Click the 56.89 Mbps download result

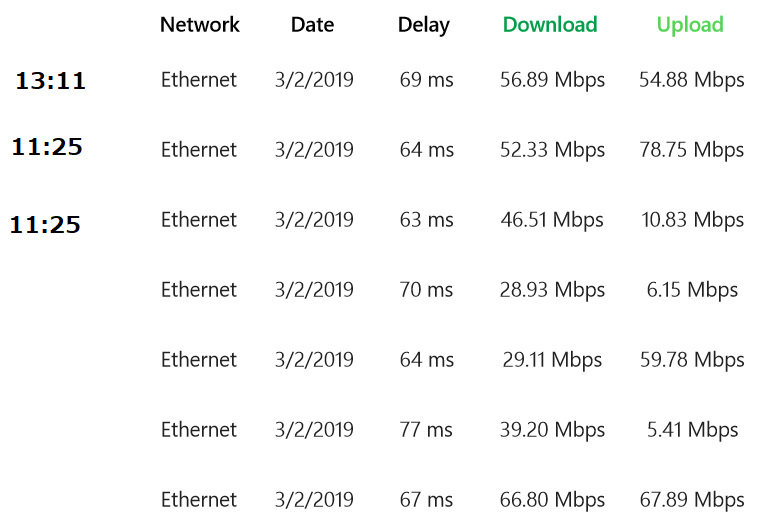[x=552, y=80]
